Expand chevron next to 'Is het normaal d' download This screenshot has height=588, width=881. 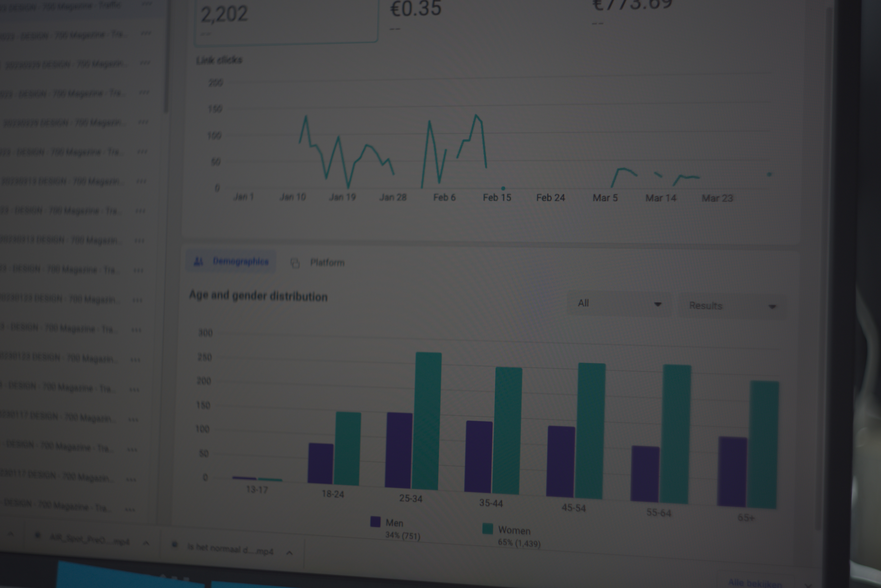pos(289,553)
